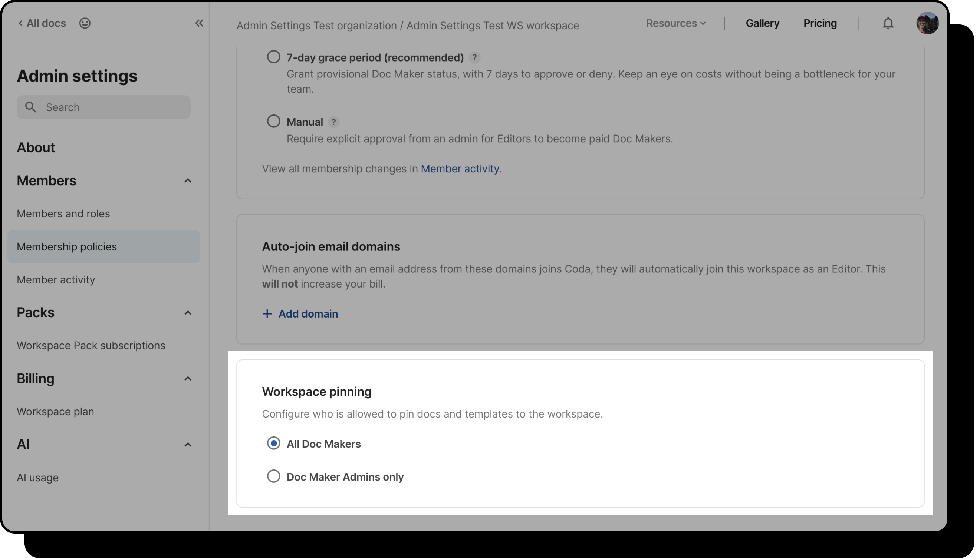Click the search magnifier icon
980x558 pixels.
pos(31,107)
